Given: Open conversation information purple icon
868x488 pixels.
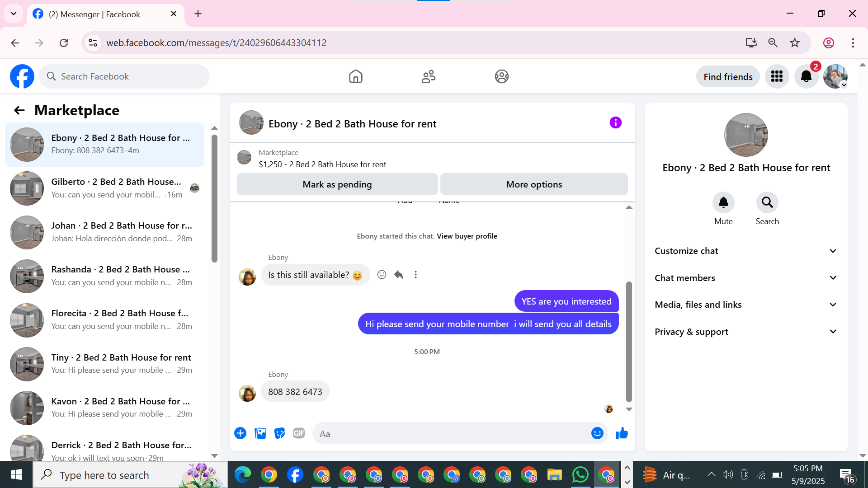Looking at the screenshot, I should 615,122.
